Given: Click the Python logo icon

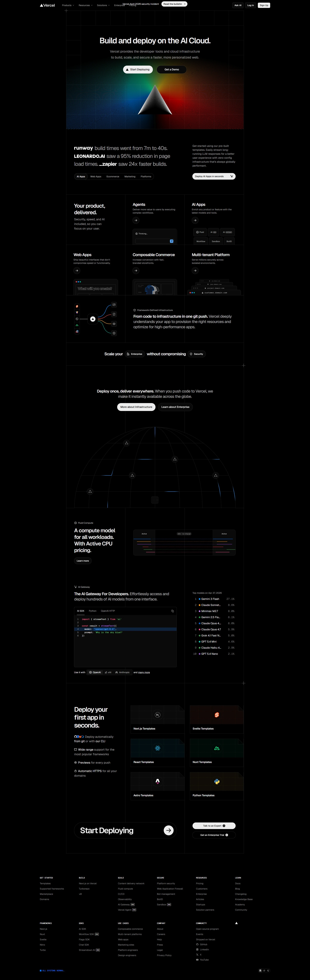Looking at the screenshot, I should (217, 781).
